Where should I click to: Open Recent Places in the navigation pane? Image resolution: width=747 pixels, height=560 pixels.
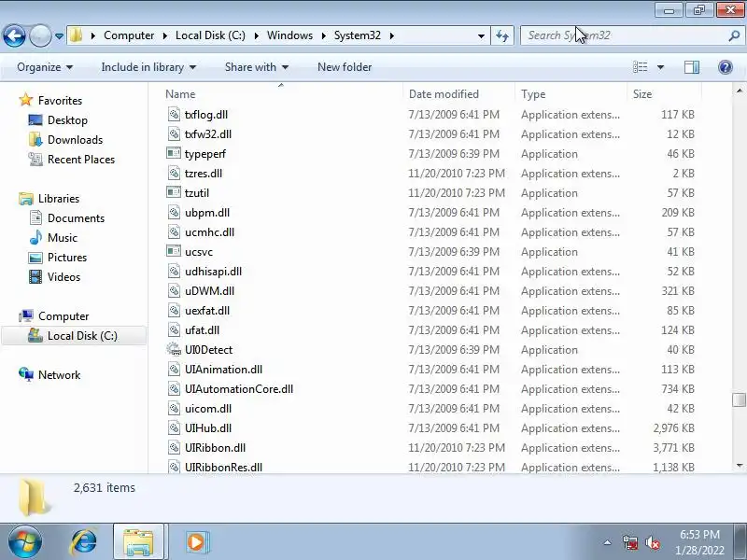[81, 159]
